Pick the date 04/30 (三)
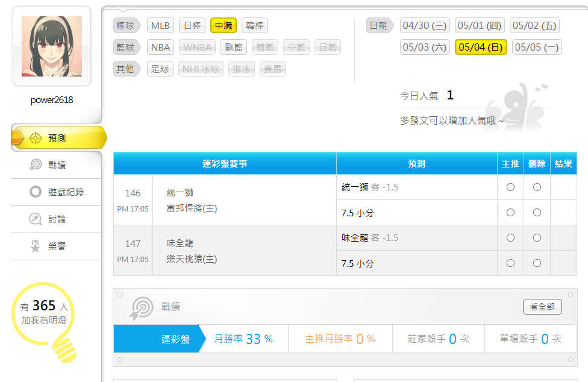Image resolution: width=588 pixels, height=382 pixels. 425,25
